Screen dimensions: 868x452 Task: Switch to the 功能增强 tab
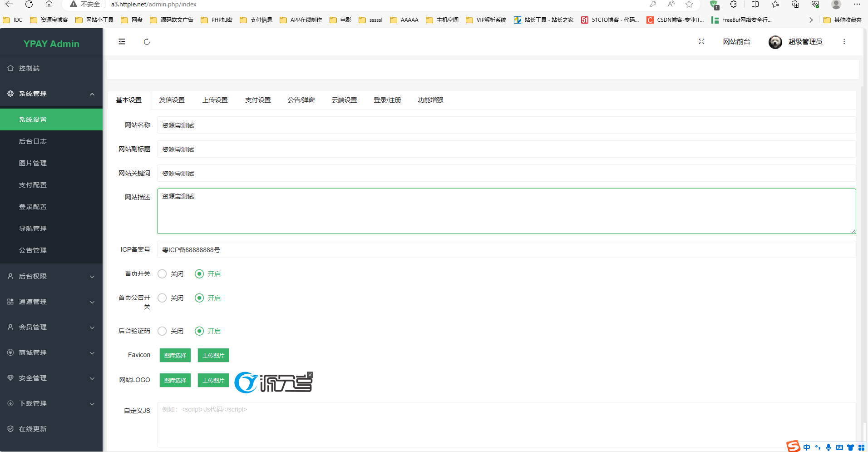[x=430, y=100]
